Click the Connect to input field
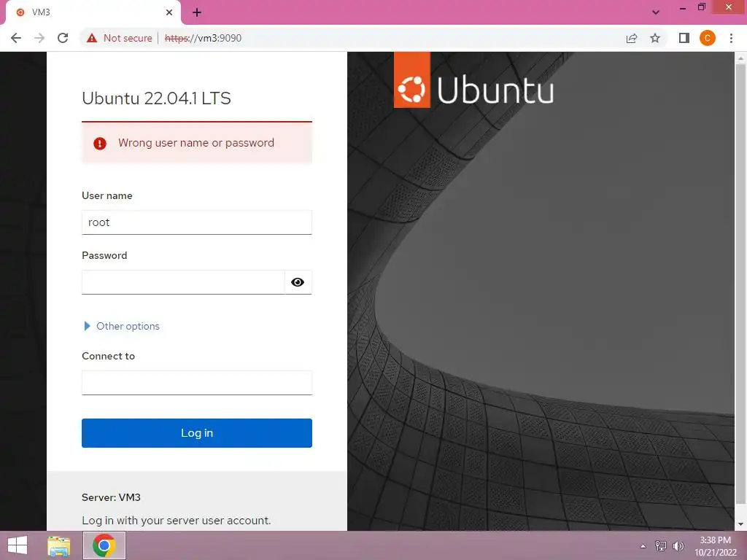Viewport: 747px width, 560px height. point(197,383)
